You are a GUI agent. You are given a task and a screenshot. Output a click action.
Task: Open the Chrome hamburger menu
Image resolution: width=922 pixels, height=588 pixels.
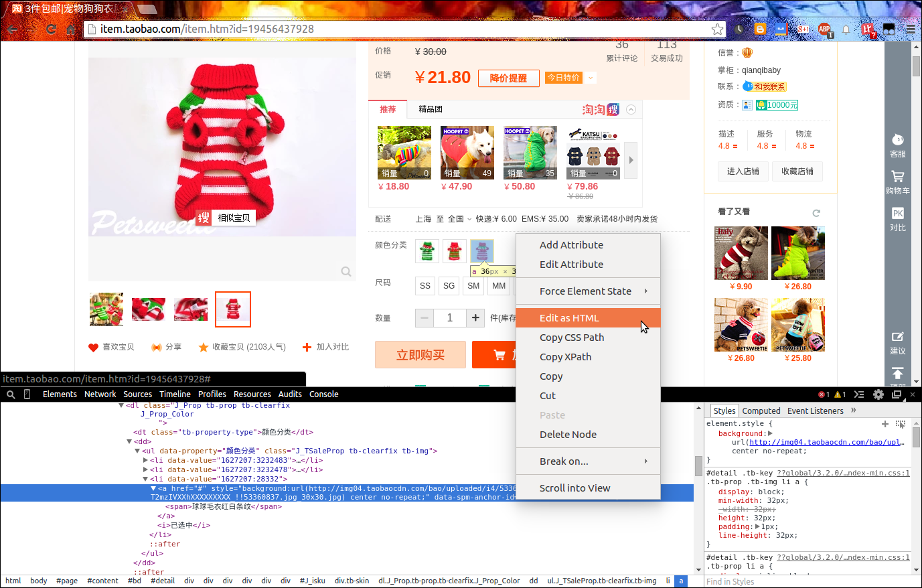911,29
